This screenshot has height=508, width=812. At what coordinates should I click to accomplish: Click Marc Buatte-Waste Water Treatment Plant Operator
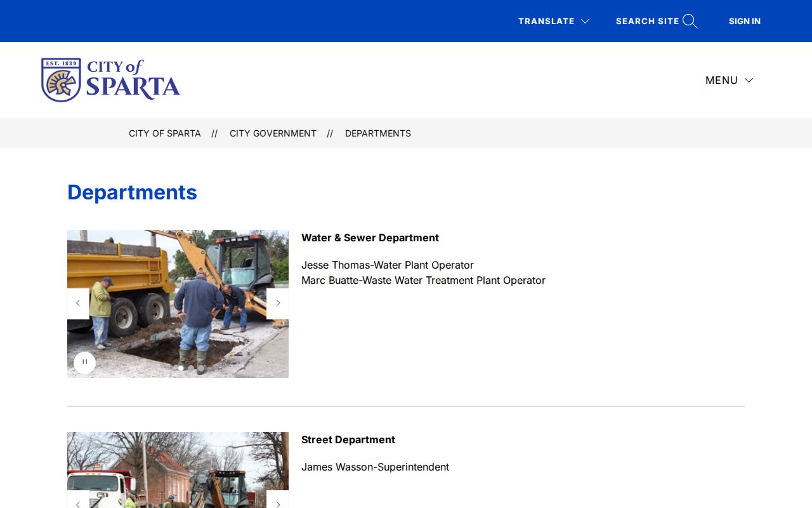click(423, 280)
